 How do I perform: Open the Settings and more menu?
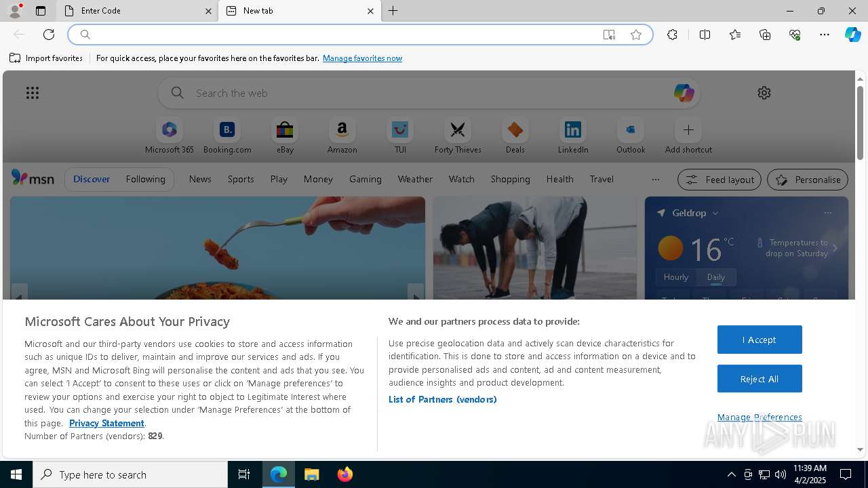(x=825, y=35)
